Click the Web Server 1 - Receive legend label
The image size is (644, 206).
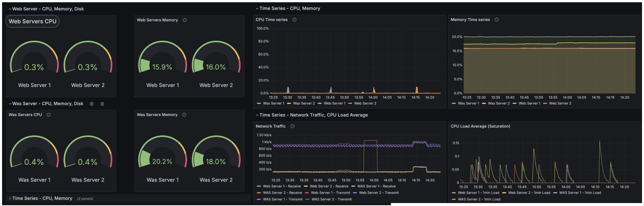point(282,186)
